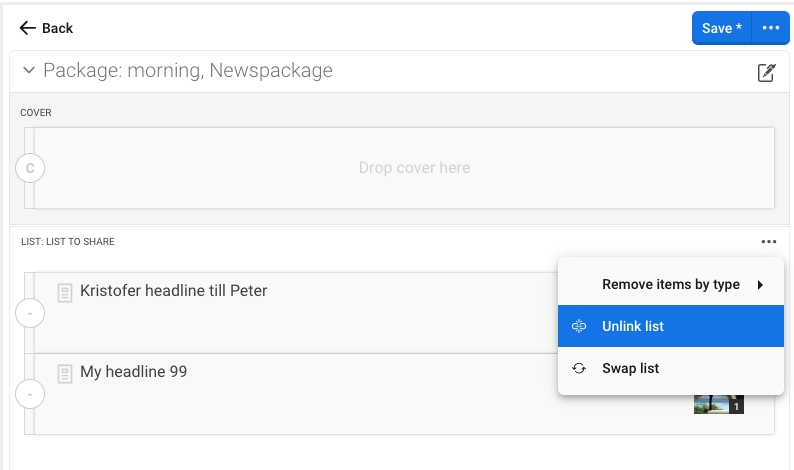Click the Drop cover here area
Viewport: 794px width, 470px height.
(x=414, y=168)
